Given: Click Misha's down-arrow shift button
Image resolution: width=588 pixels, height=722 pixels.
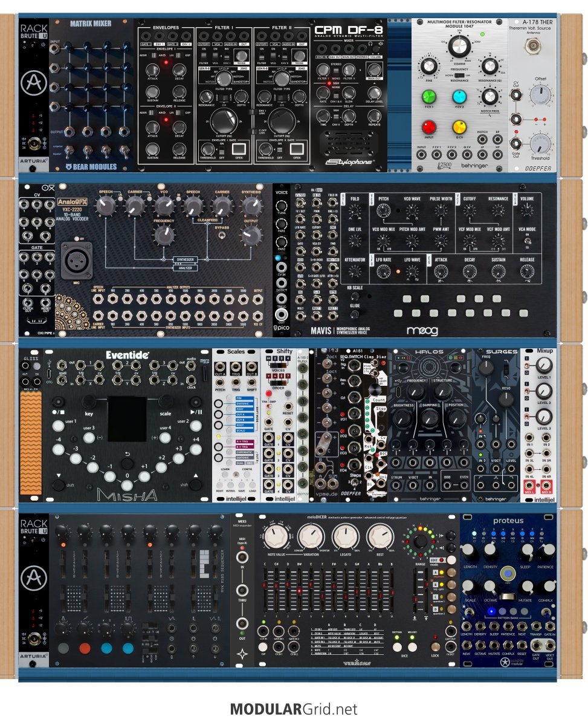Looking at the screenshot, I should 59,485.
